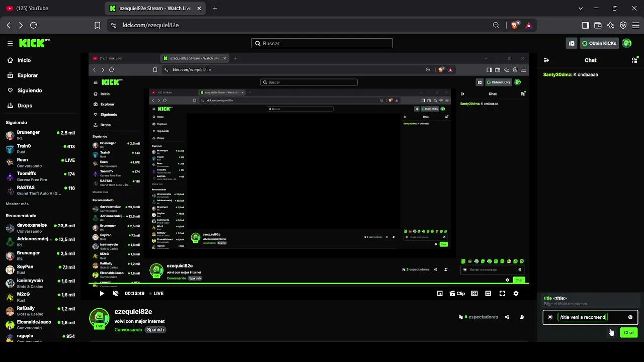This screenshot has height=362, width=644.
Task: Go forward in the browser
Action: pyautogui.click(x=21, y=25)
